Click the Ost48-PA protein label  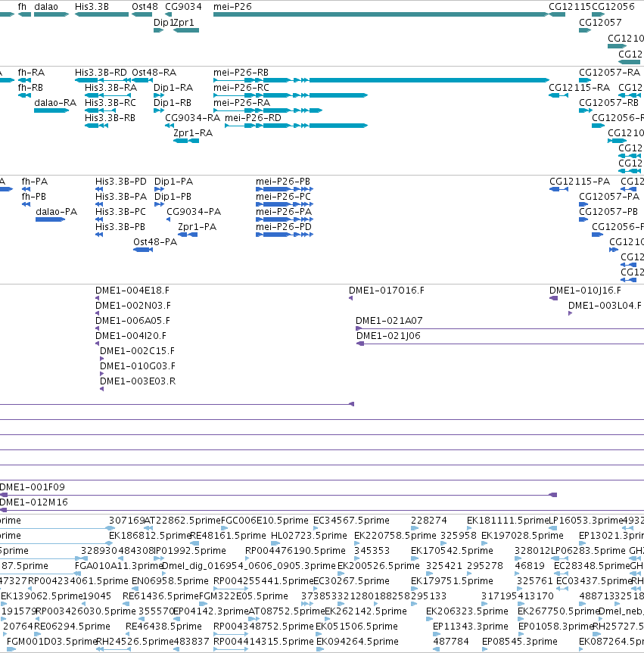[155, 242]
